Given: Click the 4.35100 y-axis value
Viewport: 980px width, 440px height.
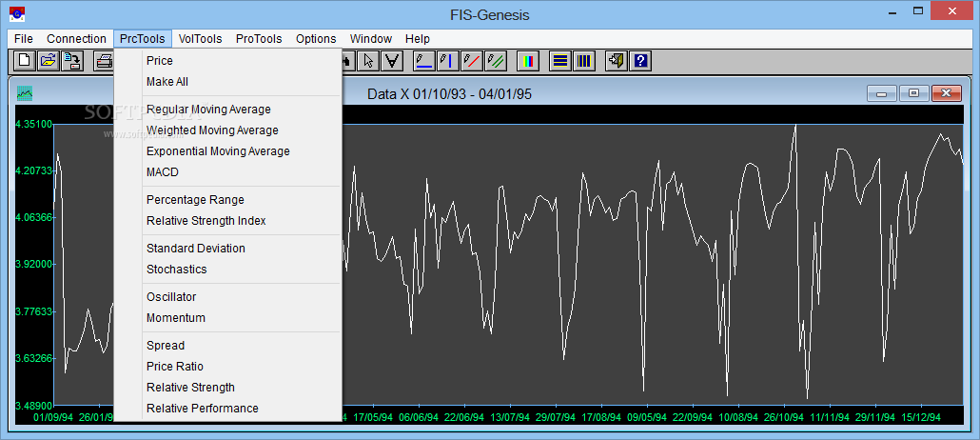Looking at the screenshot, I should tap(33, 123).
